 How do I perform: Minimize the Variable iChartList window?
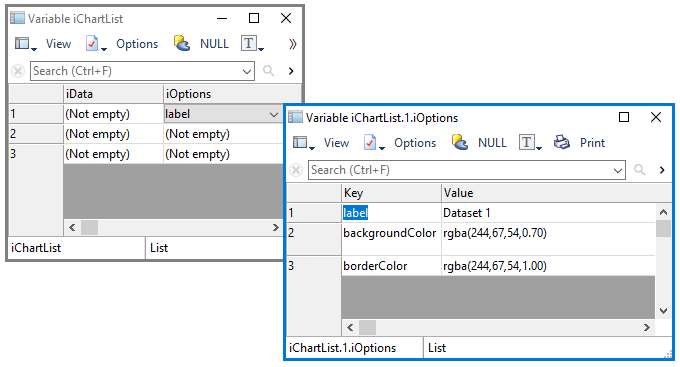pyautogui.click(x=222, y=18)
